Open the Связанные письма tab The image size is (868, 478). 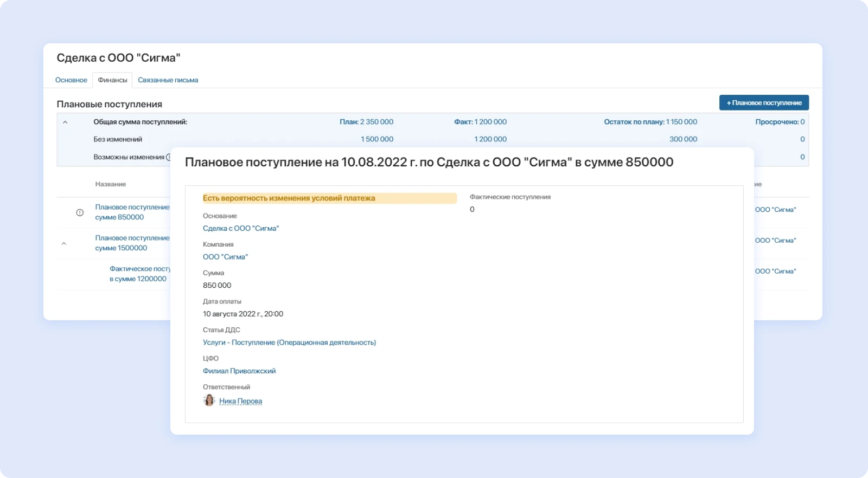point(168,80)
